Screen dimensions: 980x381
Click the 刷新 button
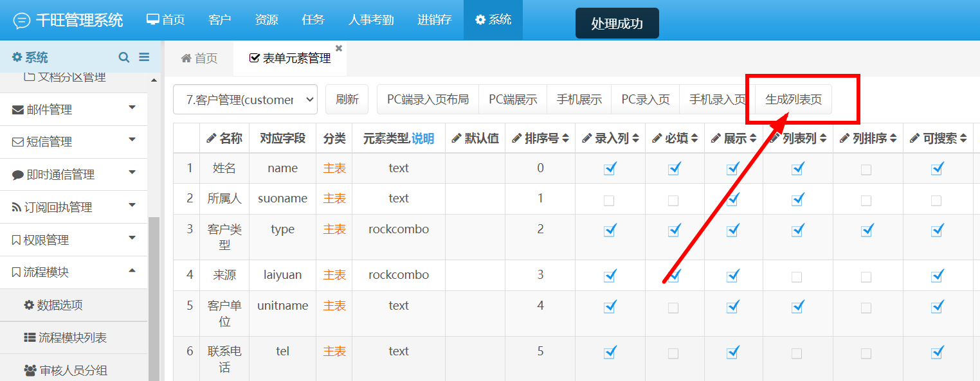(347, 100)
